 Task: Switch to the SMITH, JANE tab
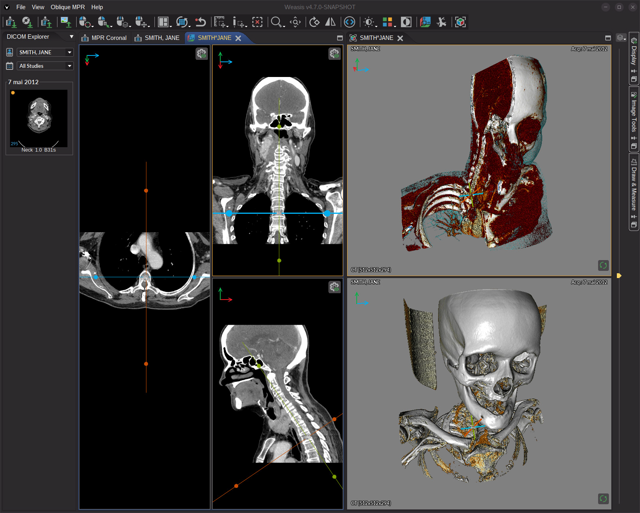pos(157,38)
